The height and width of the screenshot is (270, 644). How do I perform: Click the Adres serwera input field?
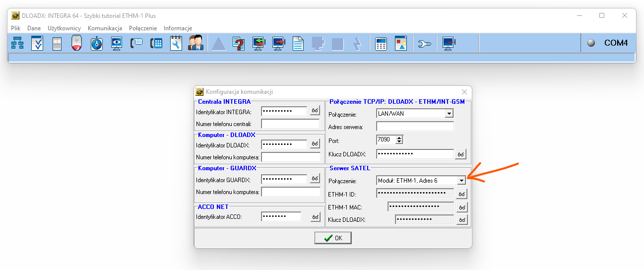coord(415,127)
